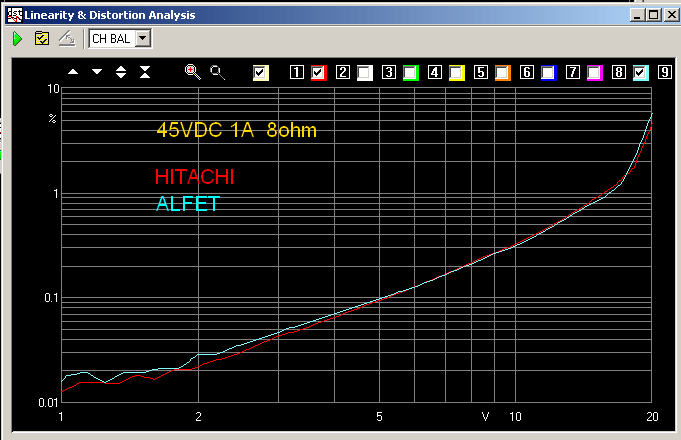The image size is (681, 440).
Task: Toggle the red trace 1 checkbox
Action: point(319,72)
